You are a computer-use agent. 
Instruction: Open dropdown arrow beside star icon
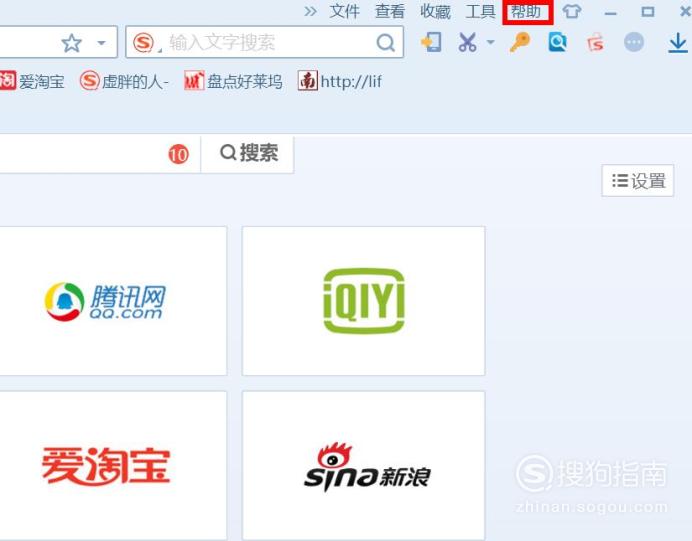102,43
